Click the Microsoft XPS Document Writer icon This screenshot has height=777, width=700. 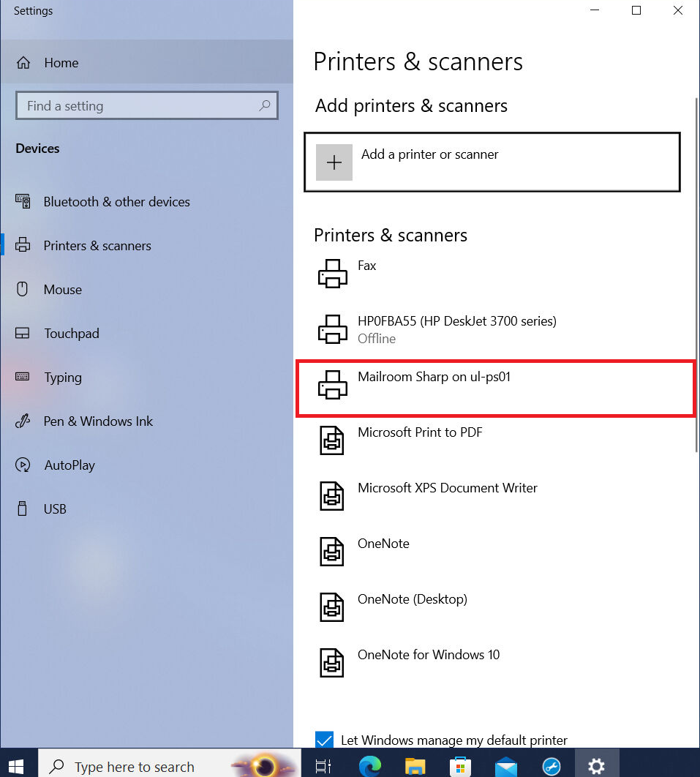pos(331,496)
